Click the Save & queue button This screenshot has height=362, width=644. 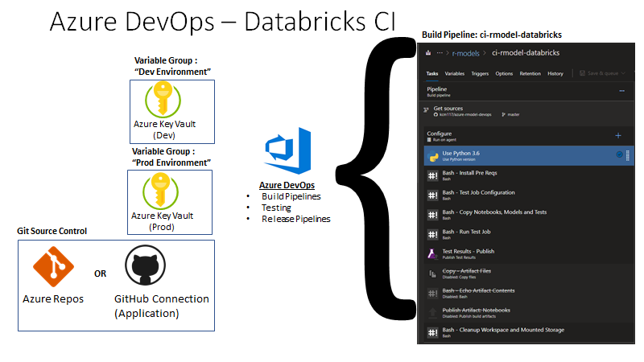[x=602, y=73]
